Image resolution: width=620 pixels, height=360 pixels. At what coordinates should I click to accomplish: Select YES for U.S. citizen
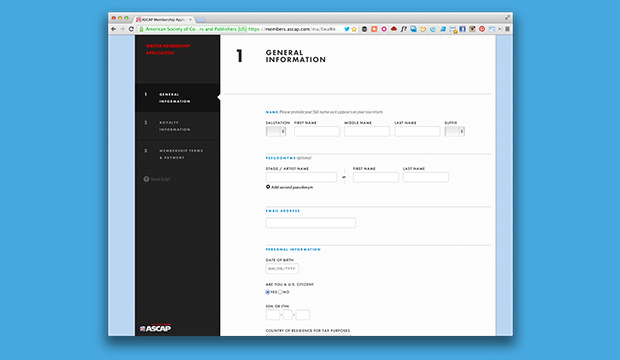(268, 292)
